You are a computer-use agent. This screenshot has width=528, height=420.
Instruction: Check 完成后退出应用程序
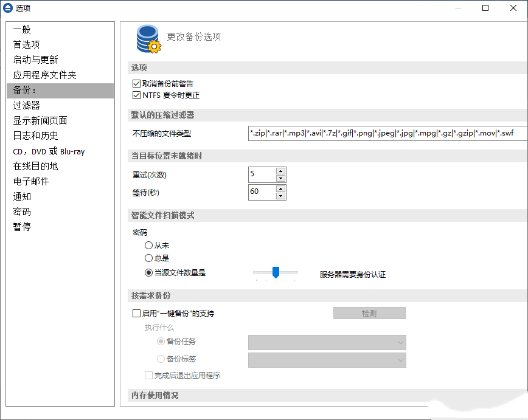[148, 375]
